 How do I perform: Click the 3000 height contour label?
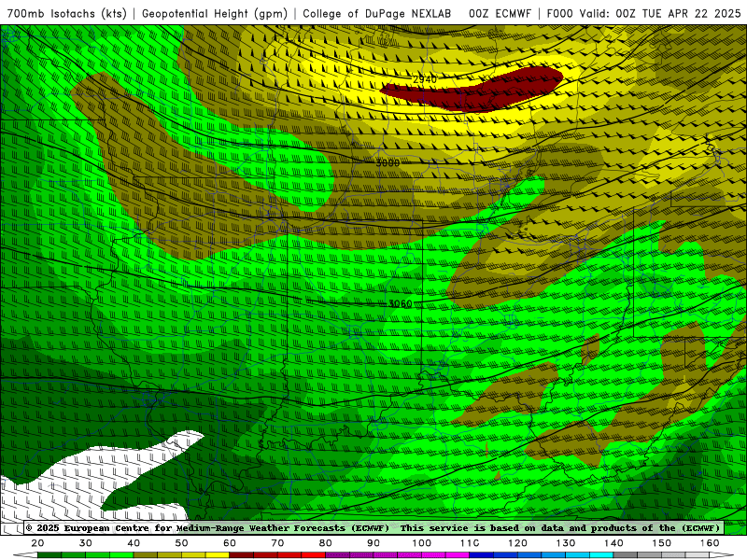388,162
